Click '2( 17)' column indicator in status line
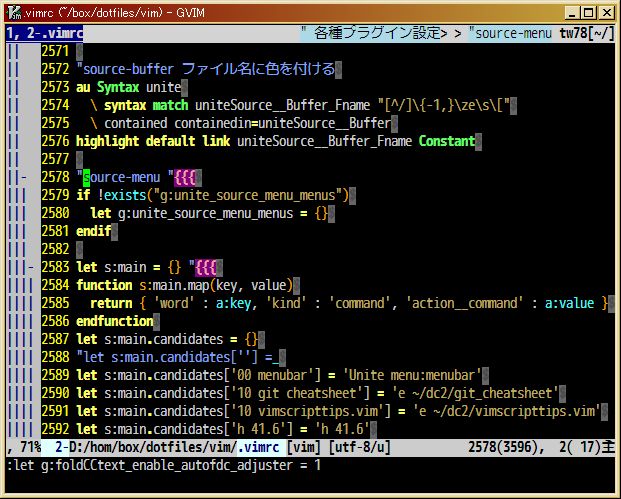 [x=580, y=448]
